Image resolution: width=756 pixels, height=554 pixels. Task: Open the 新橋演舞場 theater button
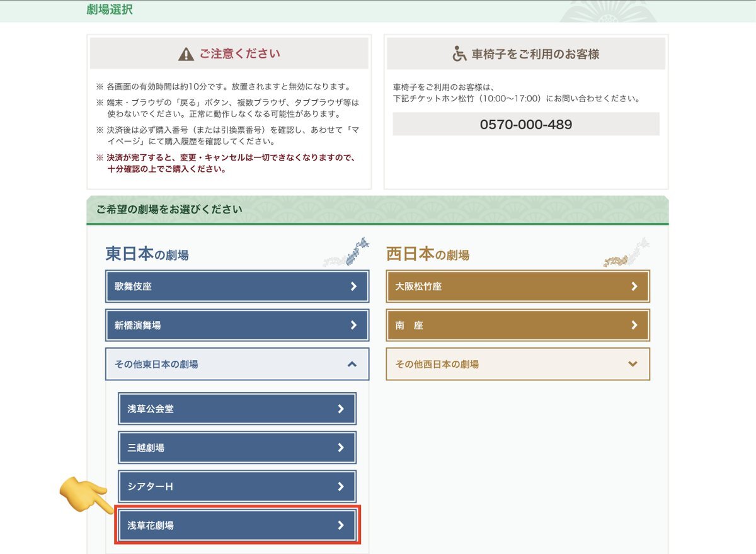237,325
